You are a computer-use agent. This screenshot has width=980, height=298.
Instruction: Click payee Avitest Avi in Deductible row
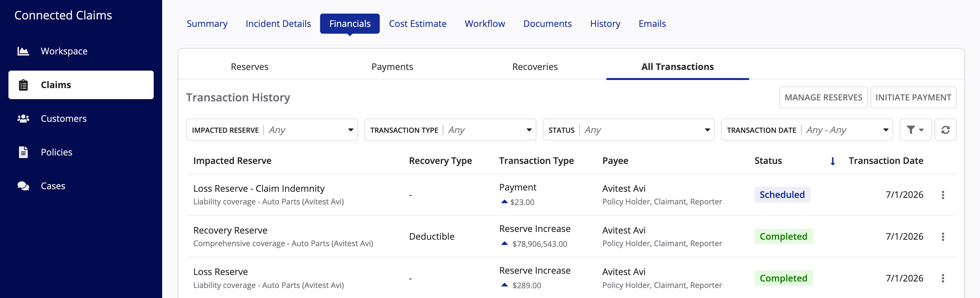624,230
